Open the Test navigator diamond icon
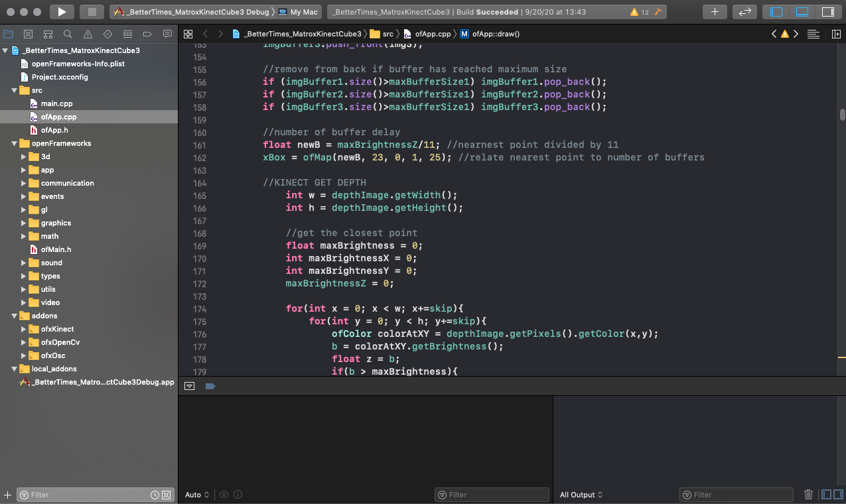Viewport: 846px width, 504px height. tap(107, 34)
